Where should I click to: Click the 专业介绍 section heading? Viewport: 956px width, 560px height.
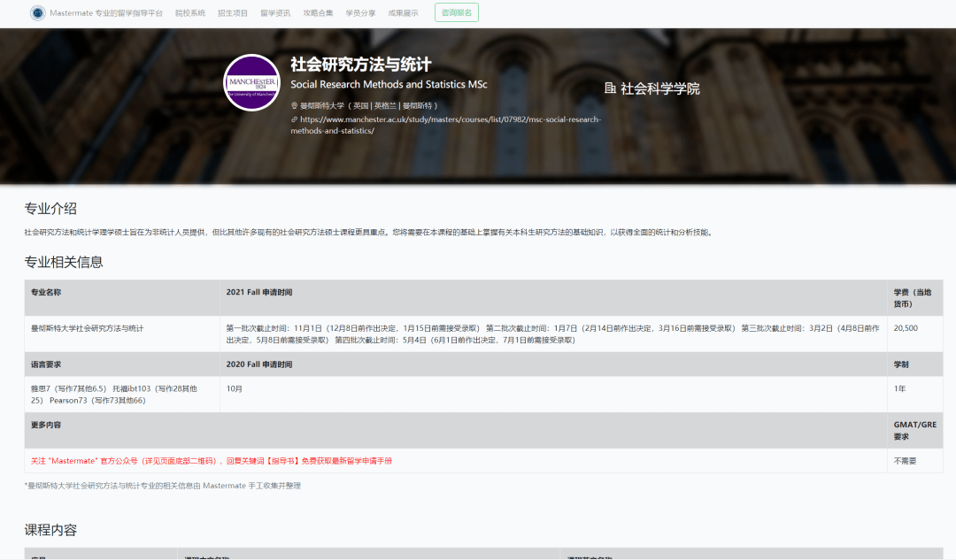(x=50, y=209)
